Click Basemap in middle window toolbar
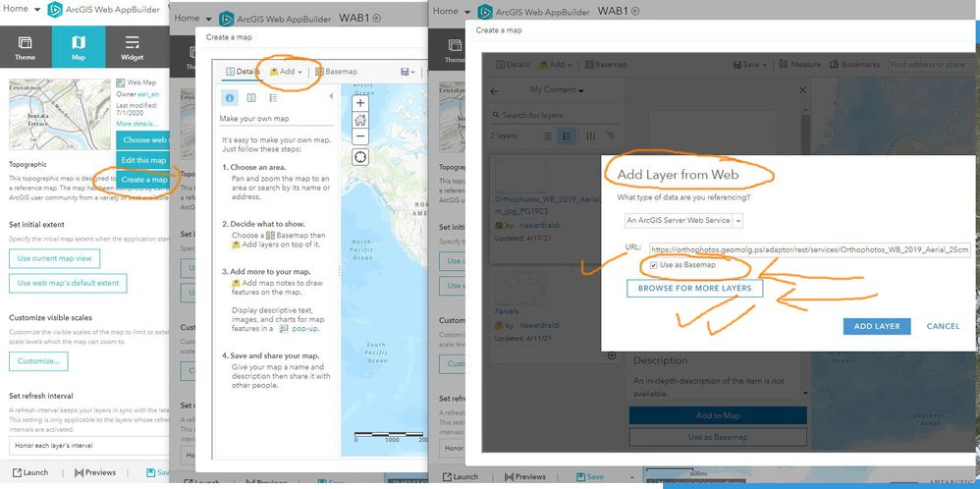Viewport: 980px width, 489px height. (x=336, y=72)
